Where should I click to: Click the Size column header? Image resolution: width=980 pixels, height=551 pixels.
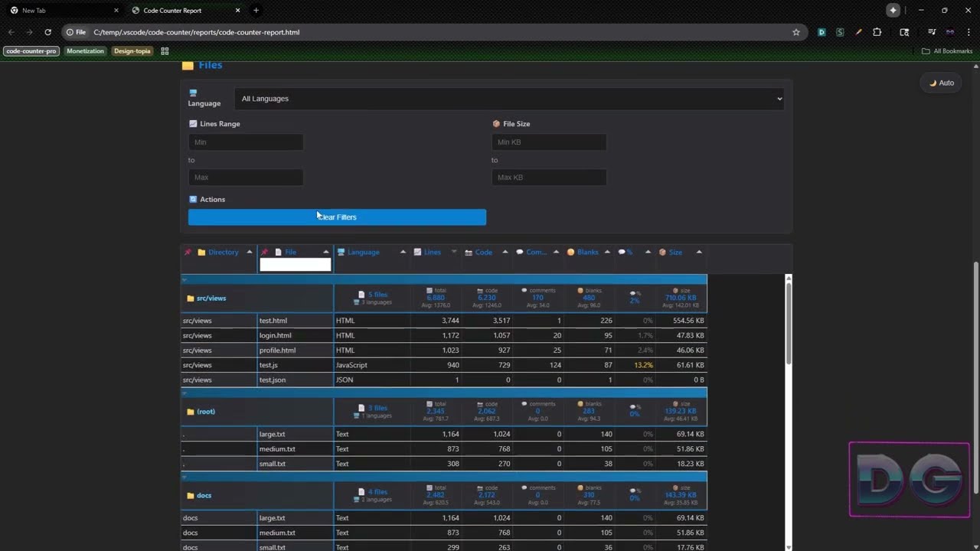[675, 252]
